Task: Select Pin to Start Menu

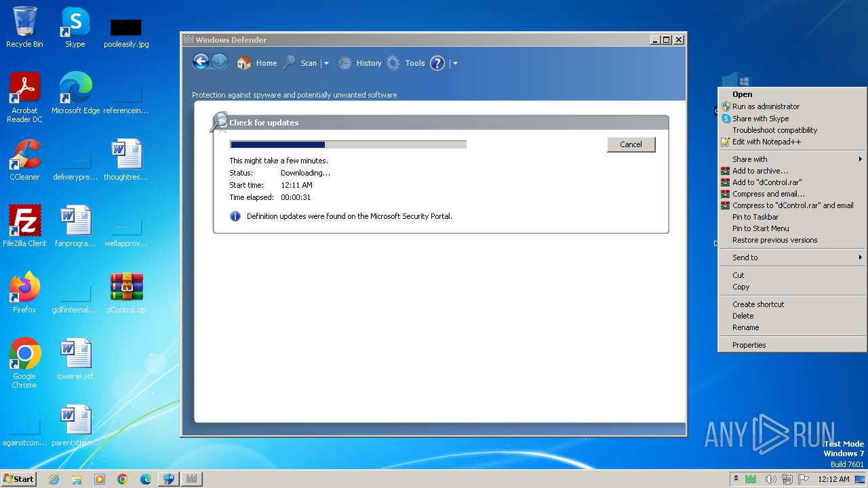Action: tap(792, 228)
